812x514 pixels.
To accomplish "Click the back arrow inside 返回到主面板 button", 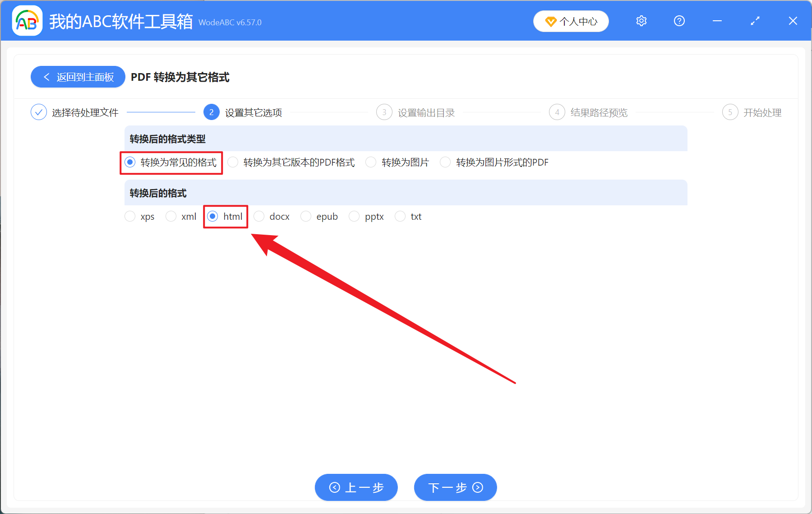I will (47, 77).
